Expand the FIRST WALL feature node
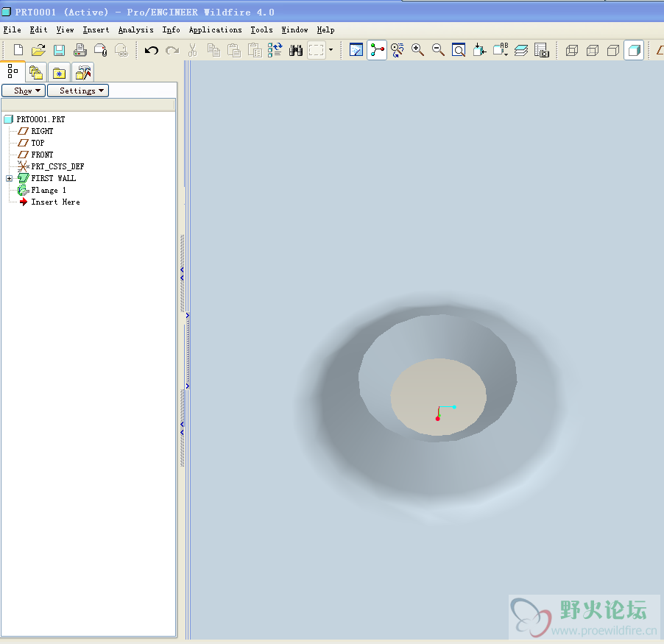 [x=9, y=178]
